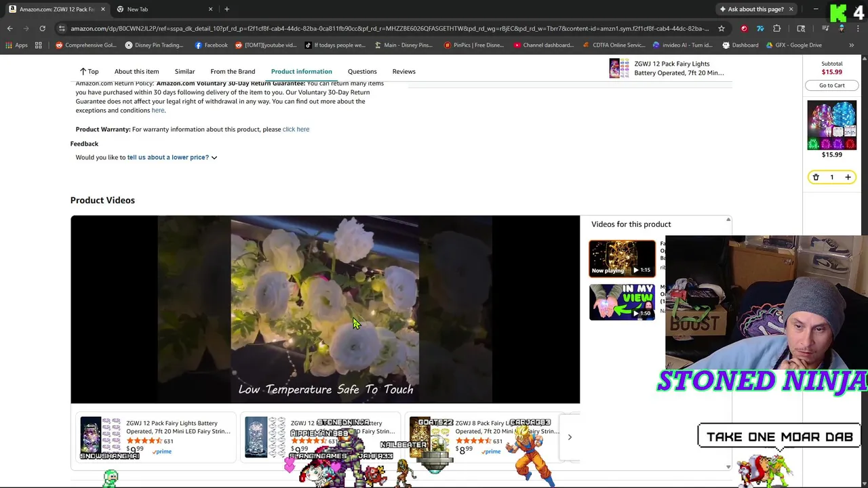
Task: Play the IN MY VIEW video thumbnail
Action: click(x=622, y=302)
